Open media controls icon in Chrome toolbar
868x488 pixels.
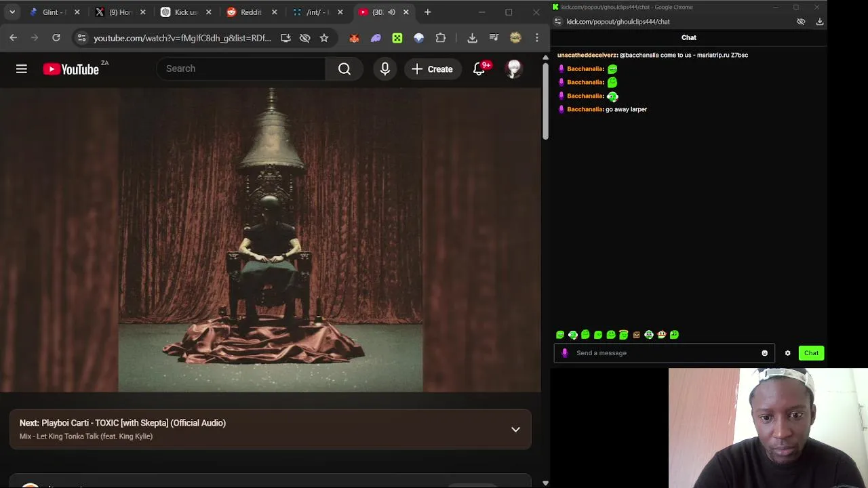point(494,38)
